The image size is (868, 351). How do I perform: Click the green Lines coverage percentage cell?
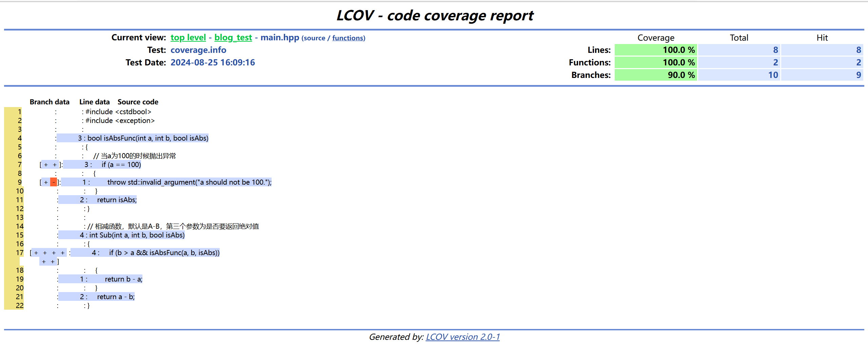tap(655, 50)
